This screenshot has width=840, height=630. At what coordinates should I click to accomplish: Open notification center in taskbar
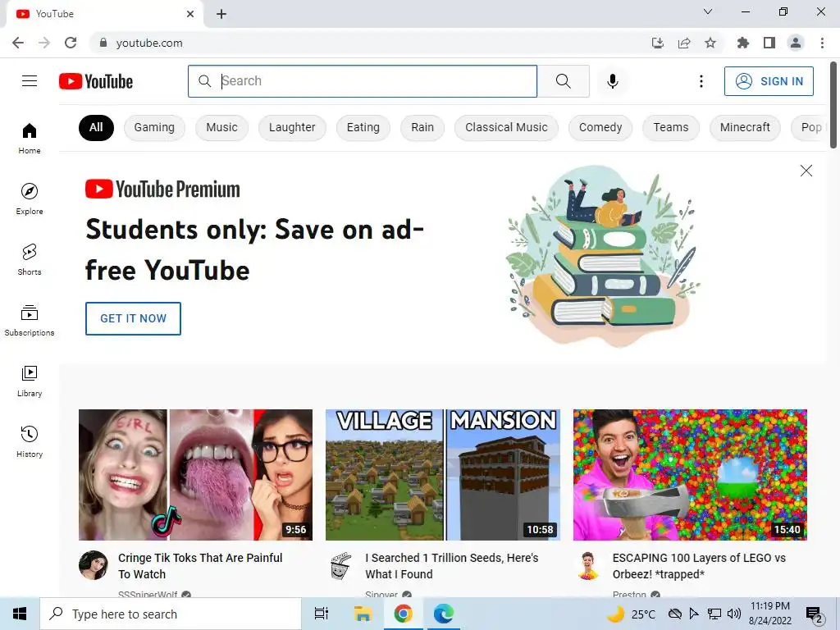[x=814, y=614]
